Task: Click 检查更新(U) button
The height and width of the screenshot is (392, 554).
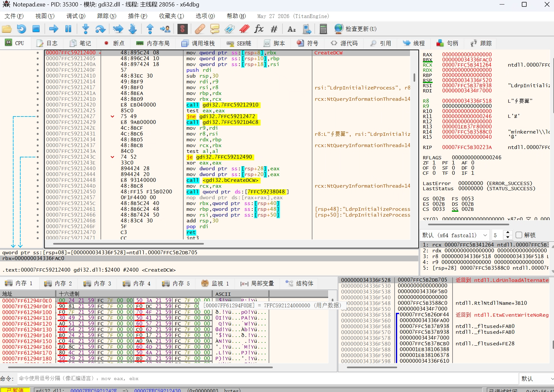Action: click(356, 29)
